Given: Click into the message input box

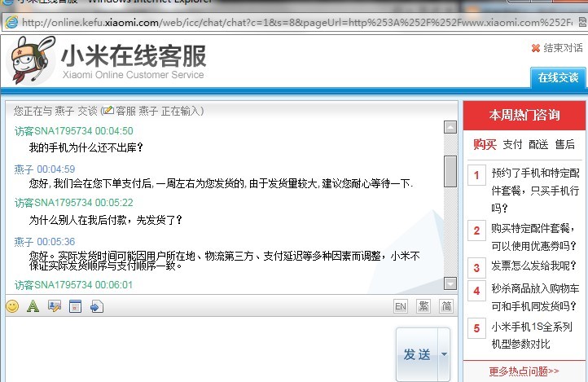Looking at the screenshot, I should pyautogui.click(x=200, y=349).
